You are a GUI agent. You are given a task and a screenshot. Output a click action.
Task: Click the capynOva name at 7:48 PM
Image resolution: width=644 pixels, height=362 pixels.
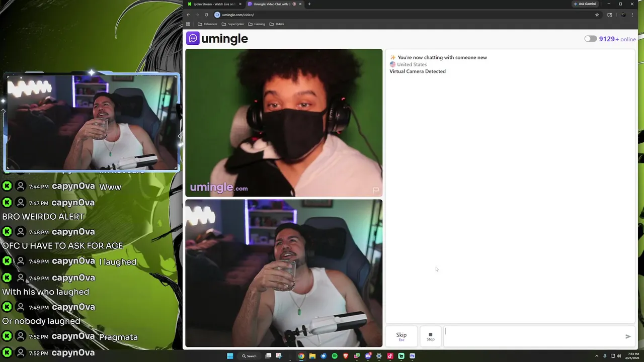(73, 232)
